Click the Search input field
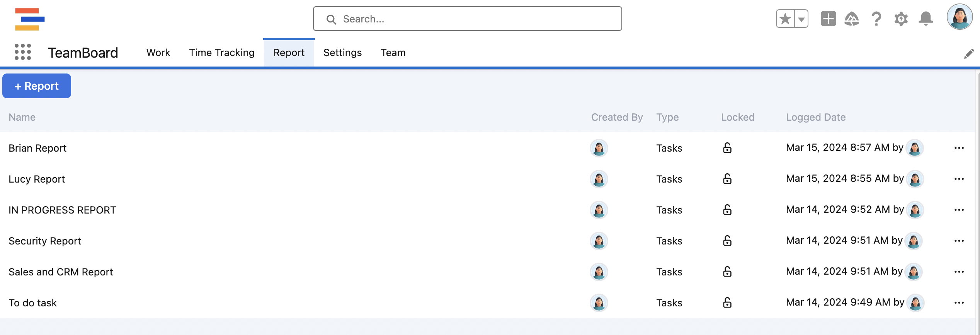The height and width of the screenshot is (335, 980). (468, 19)
